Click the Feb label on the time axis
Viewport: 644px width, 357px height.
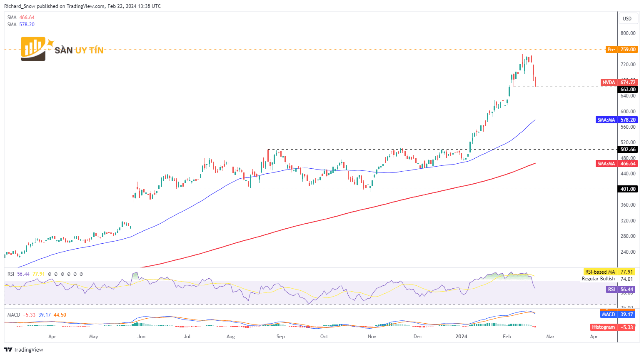pos(507,337)
